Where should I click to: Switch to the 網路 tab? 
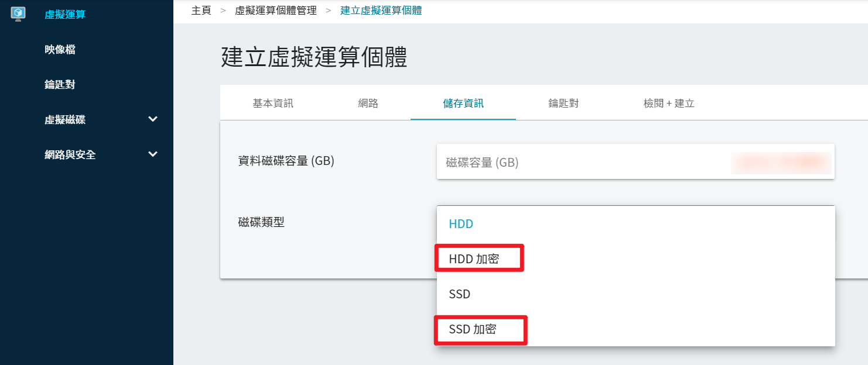pos(368,104)
